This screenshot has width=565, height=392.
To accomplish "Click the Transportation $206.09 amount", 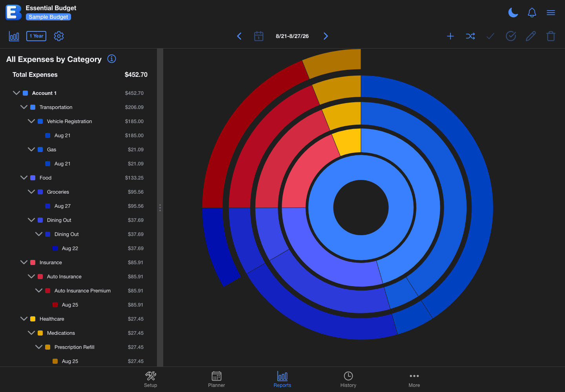I will [134, 107].
